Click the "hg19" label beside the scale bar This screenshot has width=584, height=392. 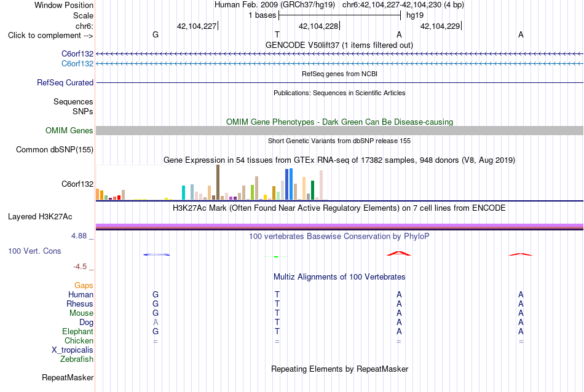point(415,15)
